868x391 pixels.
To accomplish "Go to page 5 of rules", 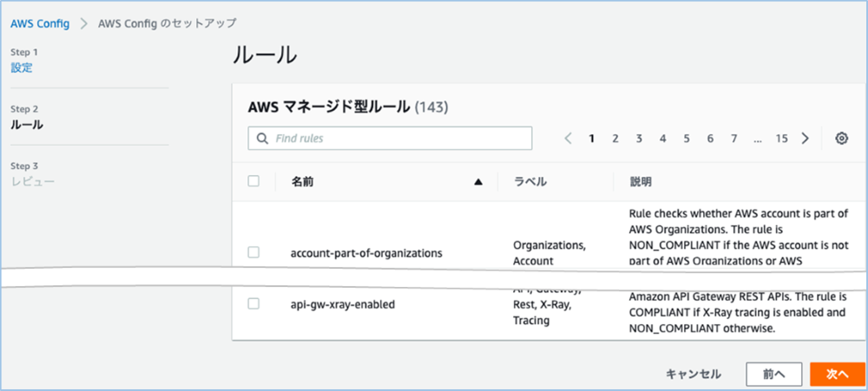I will (686, 138).
